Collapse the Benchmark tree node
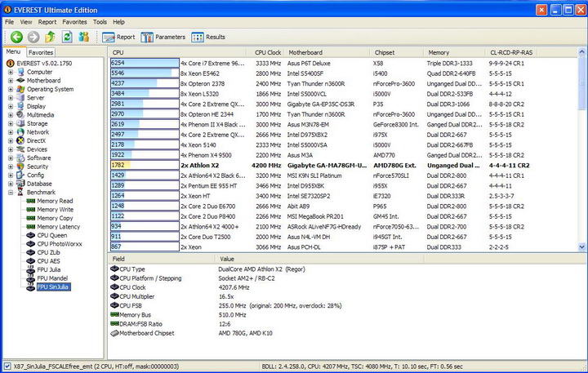The image size is (588, 373). [x=11, y=193]
